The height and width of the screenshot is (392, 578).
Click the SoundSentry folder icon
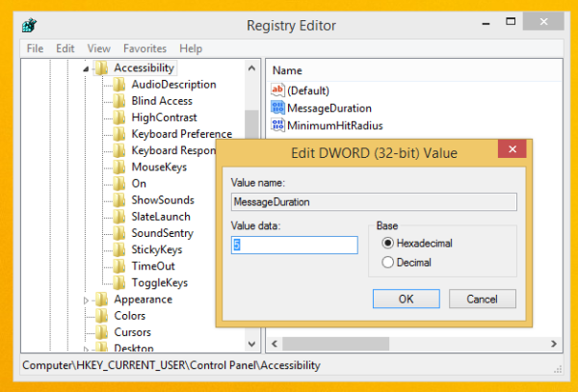[119, 233]
